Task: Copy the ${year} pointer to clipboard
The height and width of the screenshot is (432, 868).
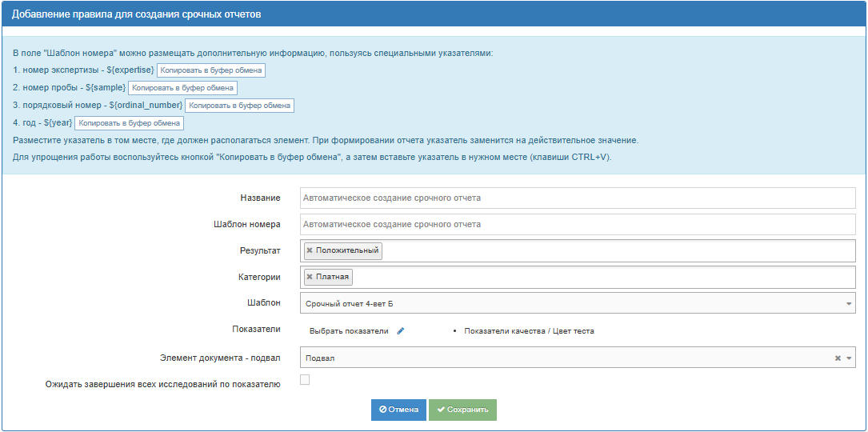Action: (x=129, y=123)
